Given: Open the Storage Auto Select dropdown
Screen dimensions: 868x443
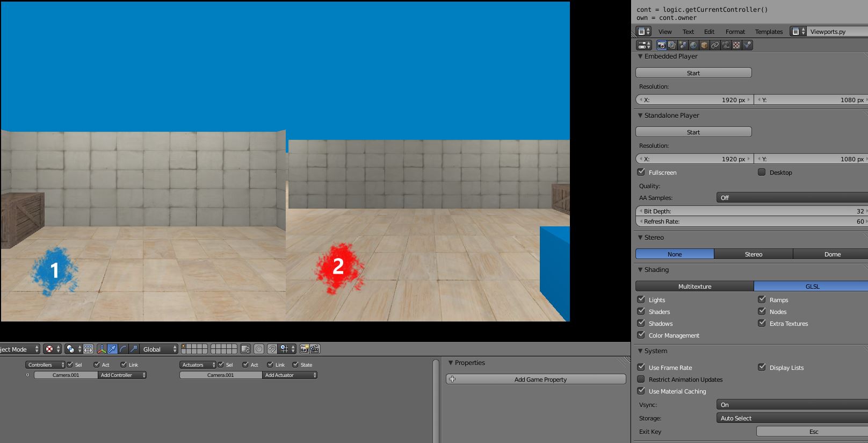Looking at the screenshot, I should [792, 418].
